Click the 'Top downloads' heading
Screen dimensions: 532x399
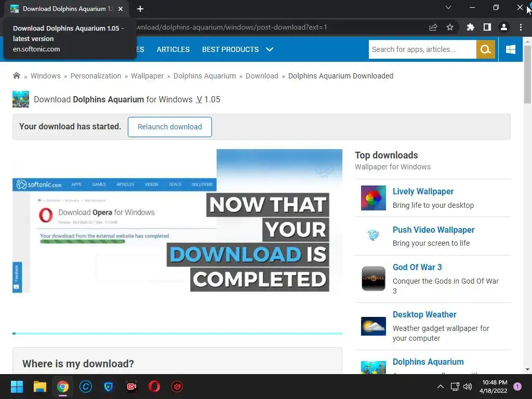pos(387,155)
